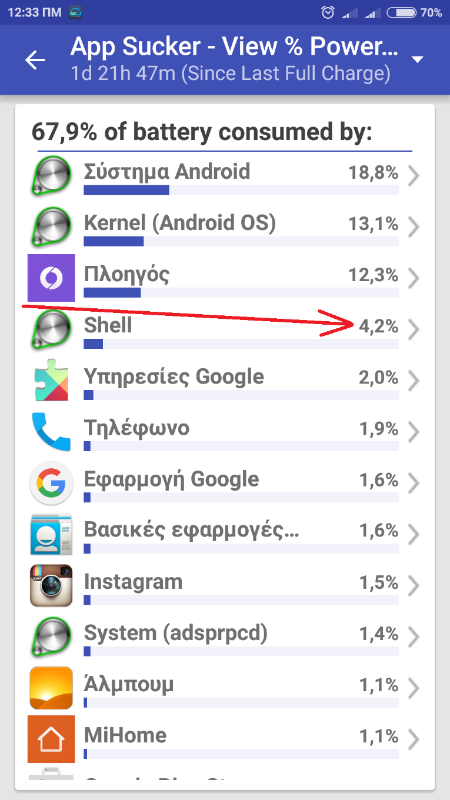Tap the Υπηρεσίες Google puzzle icon
Viewport: 450px width, 800px height.
pyautogui.click(x=51, y=380)
